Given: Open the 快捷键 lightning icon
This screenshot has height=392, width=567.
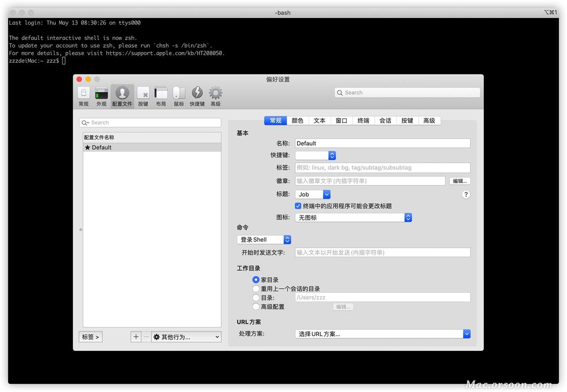Looking at the screenshot, I should [197, 95].
